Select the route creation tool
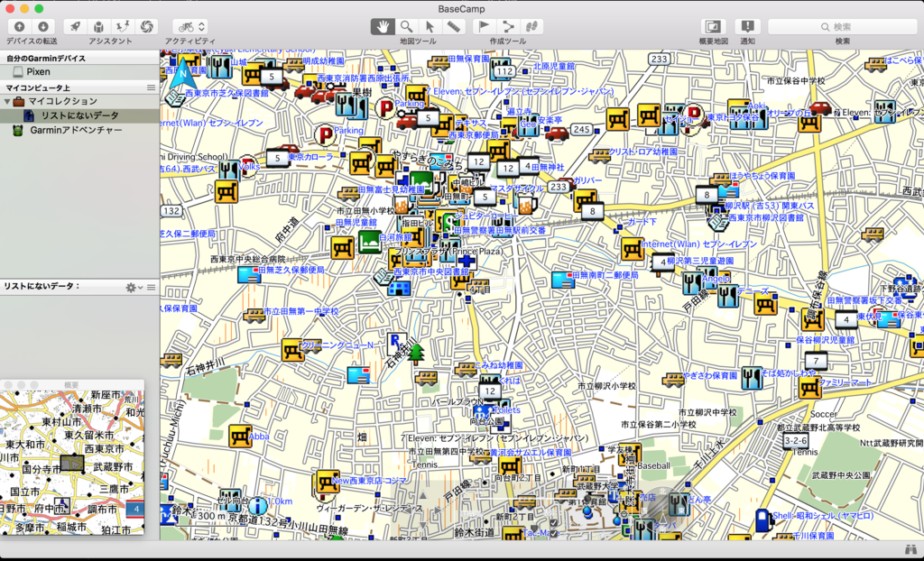The height and width of the screenshot is (561, 924). 507,26
